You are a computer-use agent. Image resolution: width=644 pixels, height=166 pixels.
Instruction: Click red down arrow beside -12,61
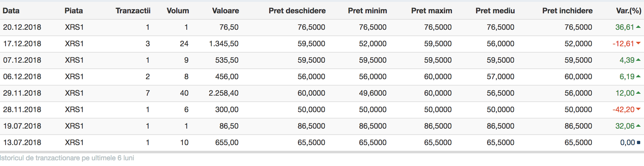(x=638, y=43)
